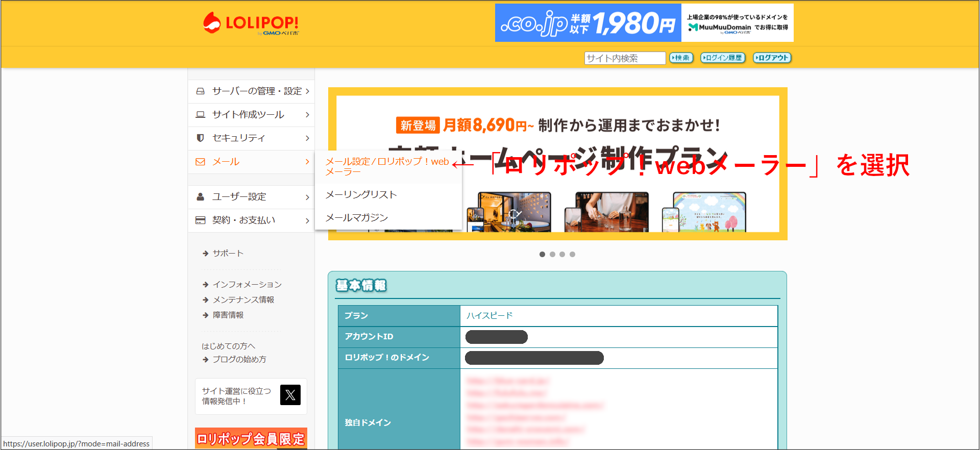Go to second carousel slide dot
Screen dimensions: 980x450
552,255
